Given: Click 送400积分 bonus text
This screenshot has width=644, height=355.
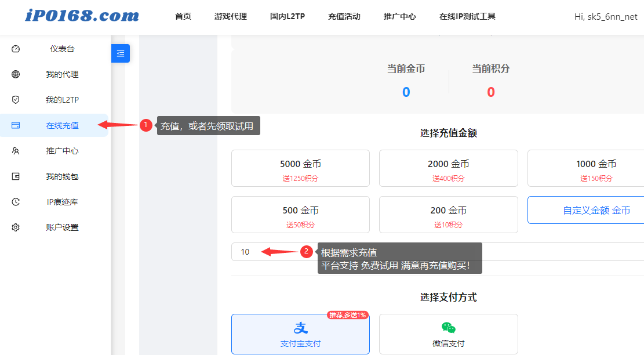Looking at the screenshot, I should (449, 178).
